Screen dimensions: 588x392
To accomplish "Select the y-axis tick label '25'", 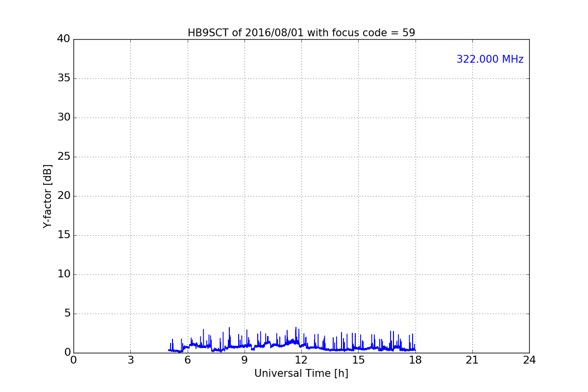I will (64, 157).
